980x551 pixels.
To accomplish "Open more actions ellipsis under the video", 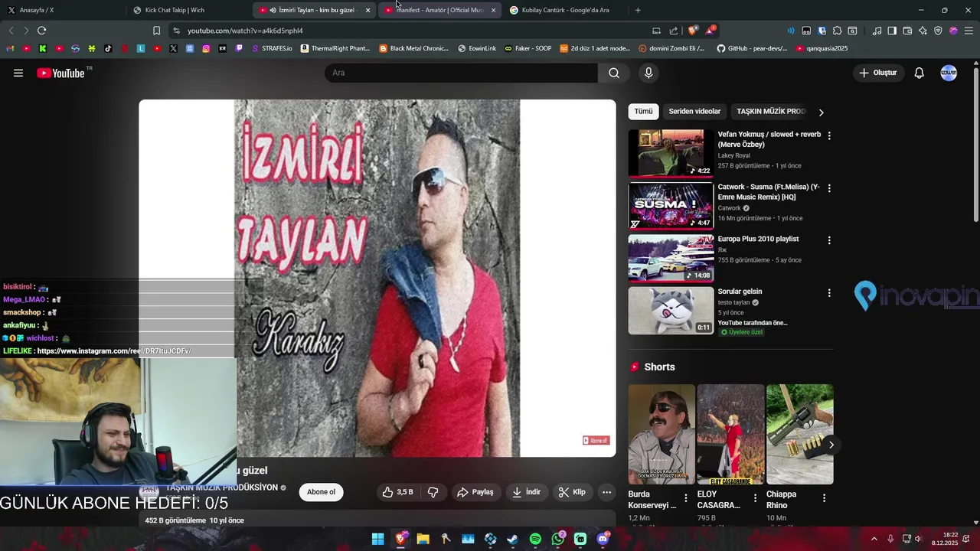I will click(x=606, y=492).
